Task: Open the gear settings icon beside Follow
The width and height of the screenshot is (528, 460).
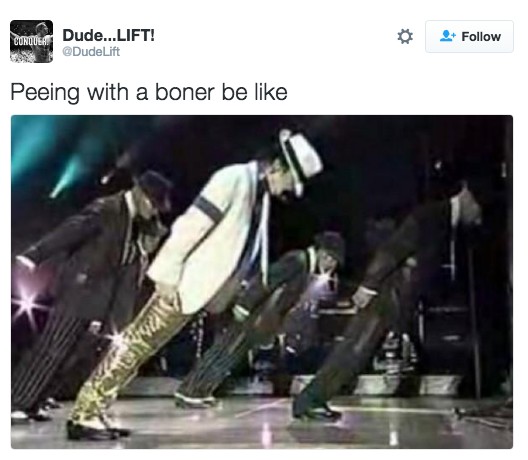Action: point(405,36)
